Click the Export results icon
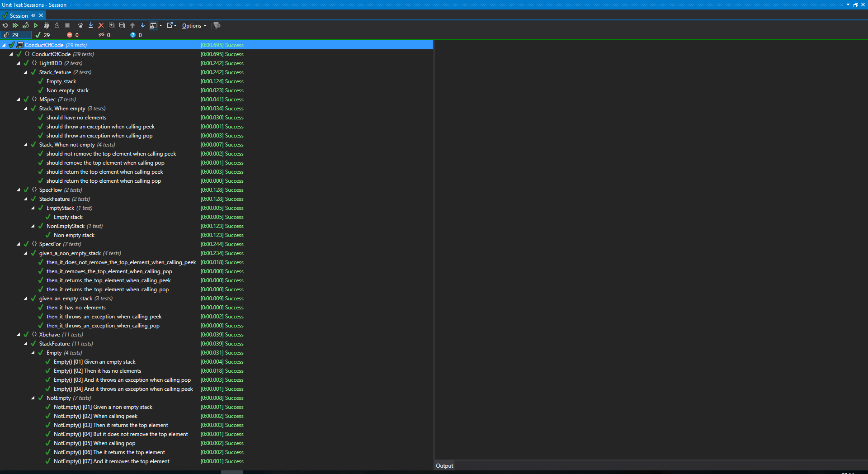The height and width of the screenshot is (474, 868). 170,26
